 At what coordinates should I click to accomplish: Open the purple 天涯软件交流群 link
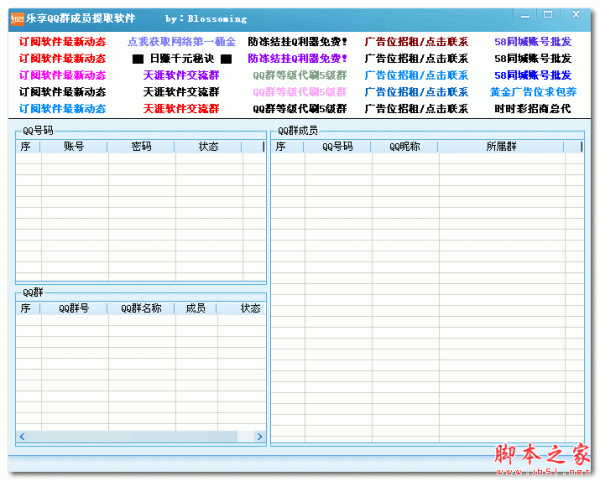click(181, 75)
